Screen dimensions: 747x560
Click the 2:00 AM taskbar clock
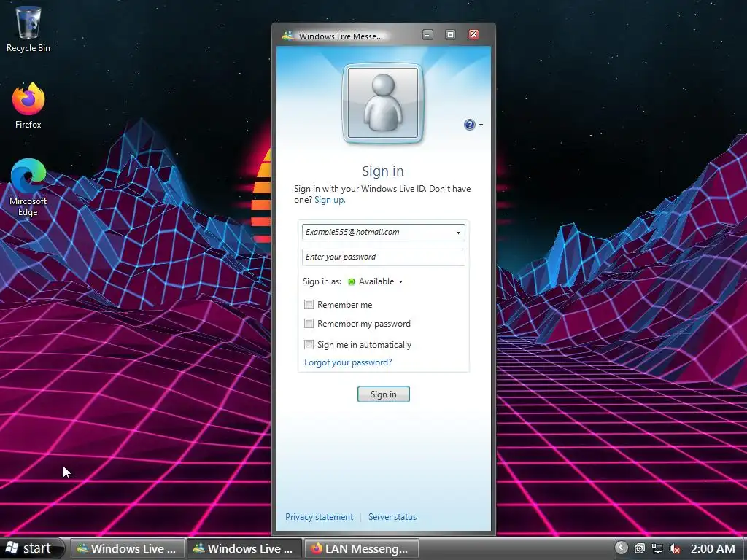pos(713,548)
